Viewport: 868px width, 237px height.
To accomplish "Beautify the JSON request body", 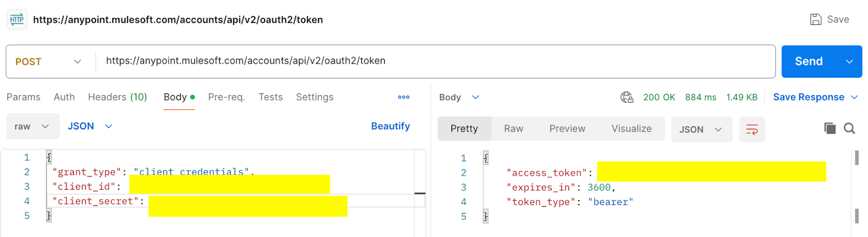I will 390,126.
